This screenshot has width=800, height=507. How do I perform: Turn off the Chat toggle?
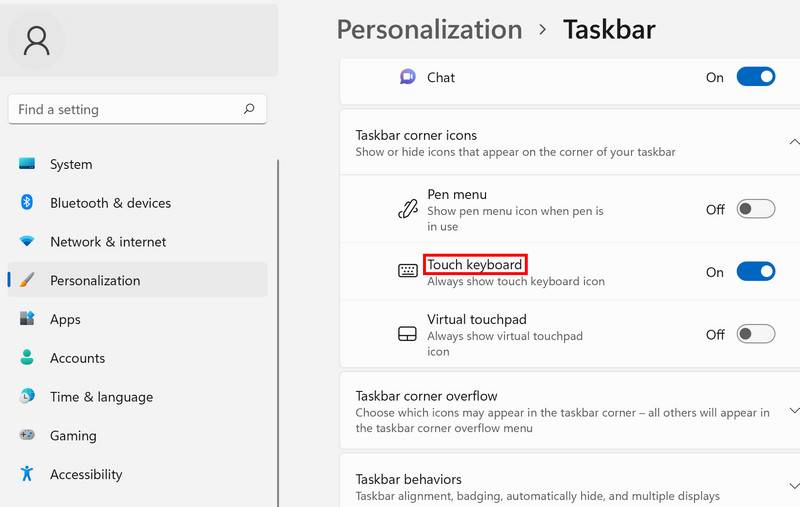(x=756, y=77)
